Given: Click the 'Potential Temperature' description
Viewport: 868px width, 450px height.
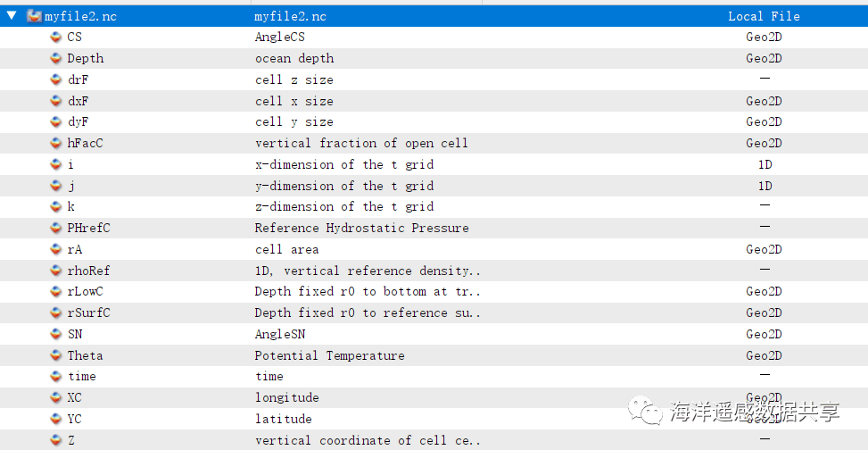Looking at the screenshot, I should [329, 355].
